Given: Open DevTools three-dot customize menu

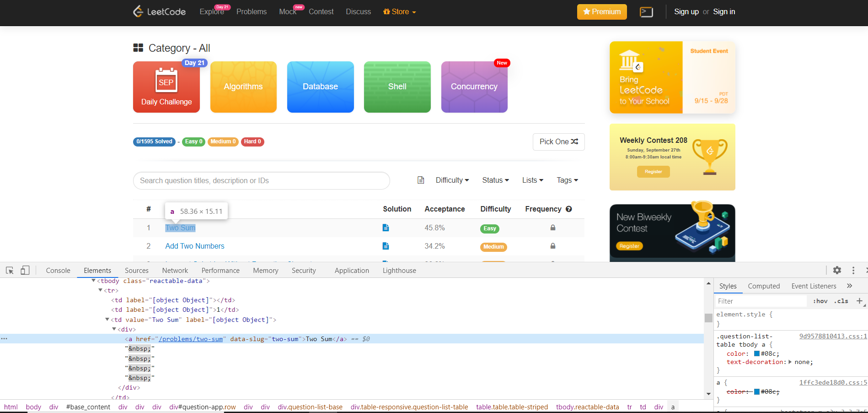Looking at the screenshot, I should pyautogui.click(x=853, y=270).
